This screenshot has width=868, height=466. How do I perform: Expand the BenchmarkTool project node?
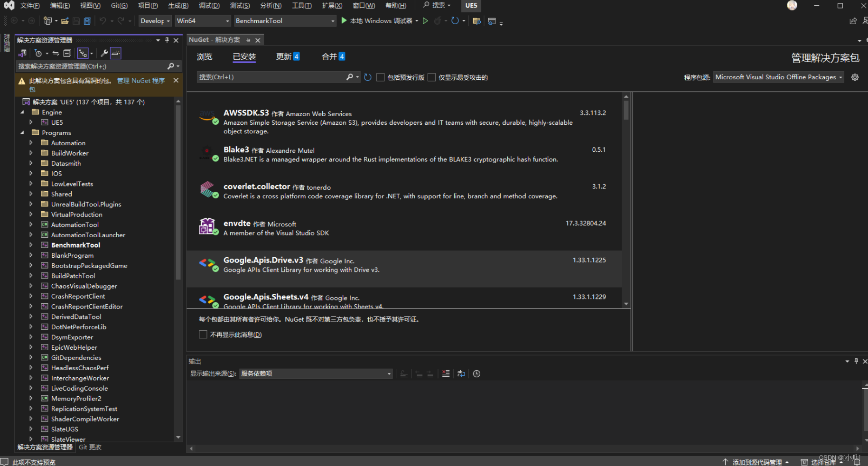point(31,245)
